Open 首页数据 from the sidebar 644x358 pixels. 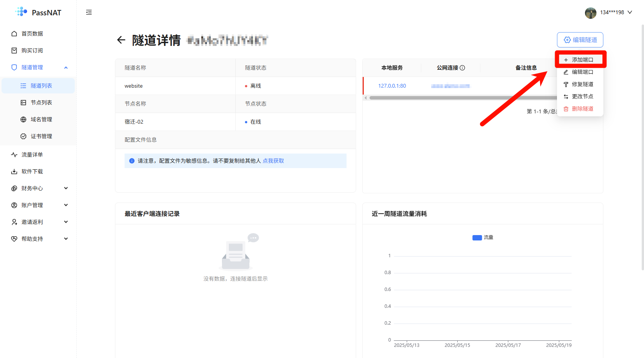pos(32,34)
